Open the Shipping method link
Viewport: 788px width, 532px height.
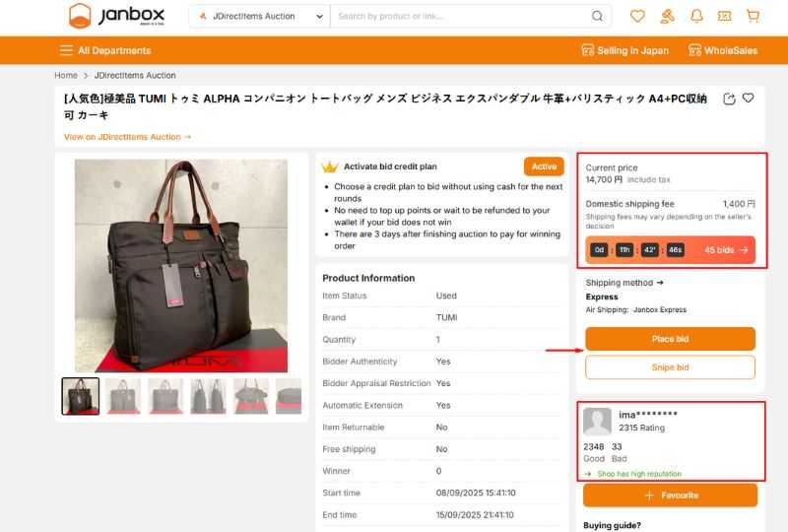(x=624, y=283)
